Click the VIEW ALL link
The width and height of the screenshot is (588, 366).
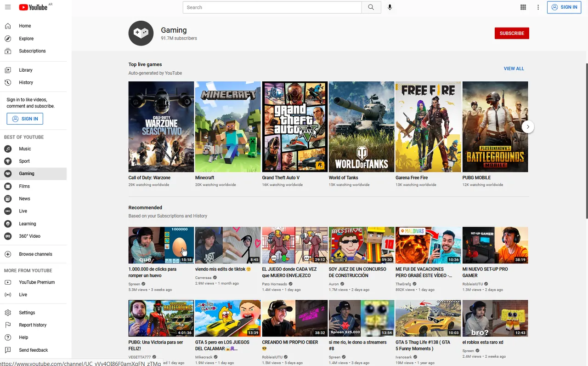514,69
